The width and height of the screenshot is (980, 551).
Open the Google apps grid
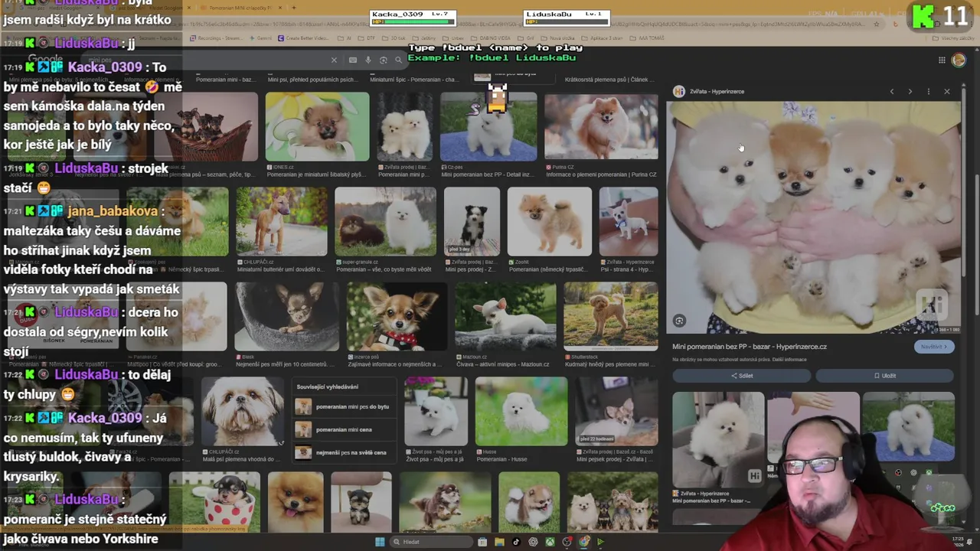click(942, 60)
